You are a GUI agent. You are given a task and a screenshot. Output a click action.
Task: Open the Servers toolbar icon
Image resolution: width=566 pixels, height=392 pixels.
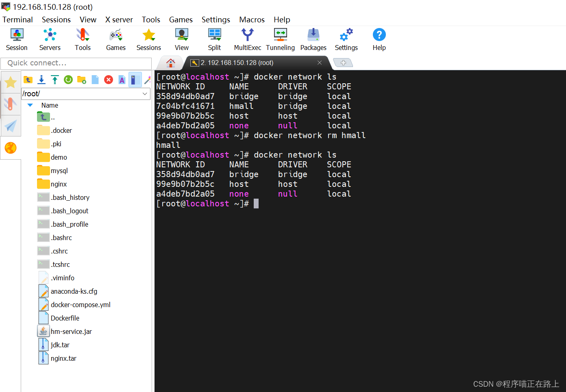coord(50,39)
